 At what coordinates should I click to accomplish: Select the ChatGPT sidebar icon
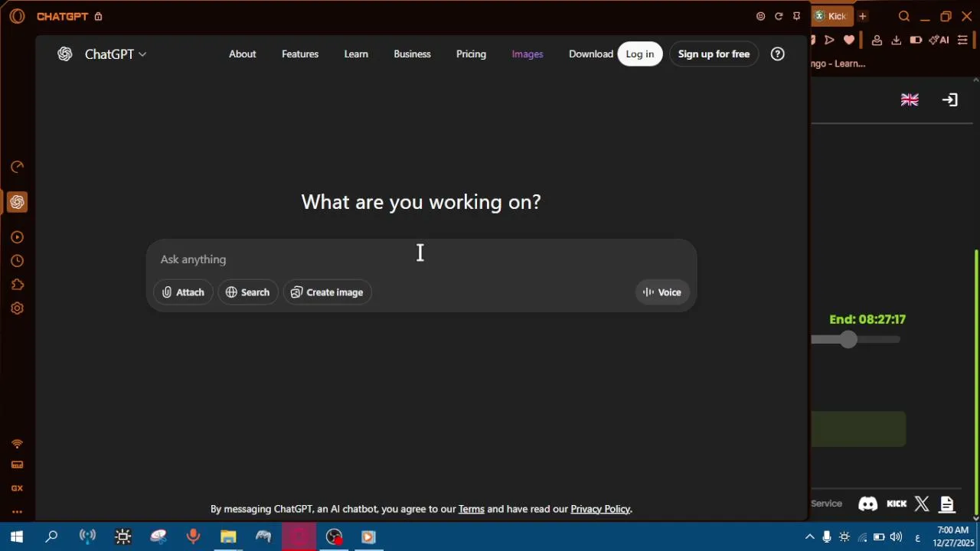[17, 202]
